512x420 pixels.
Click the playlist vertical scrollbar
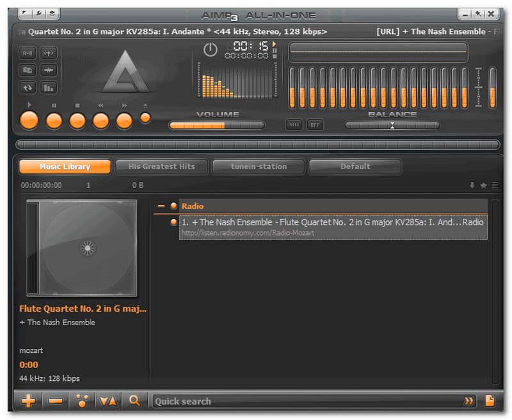click(x=495, y=292)
